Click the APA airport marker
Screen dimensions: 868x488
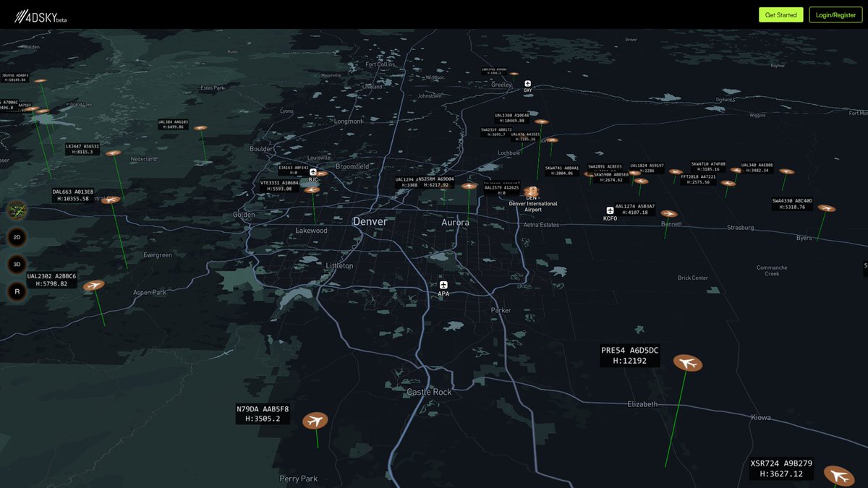pos(443,284)
